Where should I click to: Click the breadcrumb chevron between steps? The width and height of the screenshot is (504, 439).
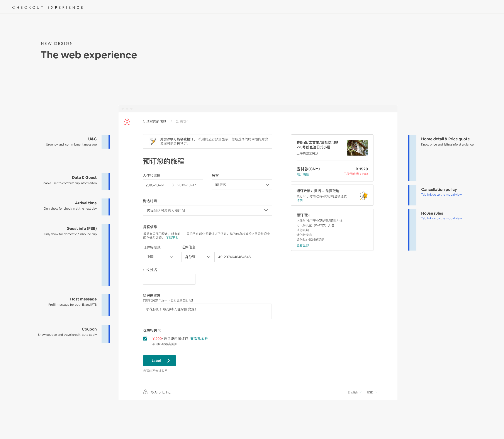tap(171, 121)
